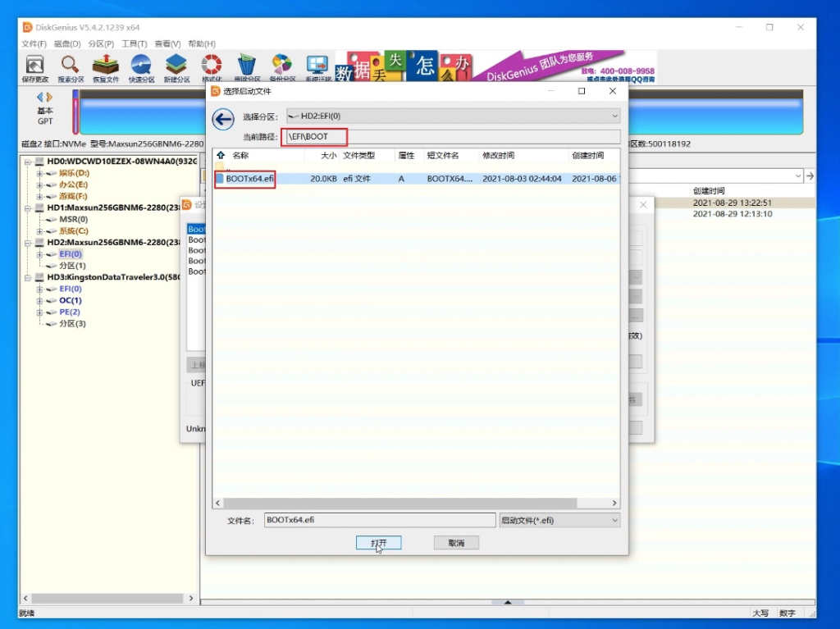Open the 恢复文件 (Recover Files) tool
The image size is (840, 629).
pyautogui.click(x=105, y=67)
